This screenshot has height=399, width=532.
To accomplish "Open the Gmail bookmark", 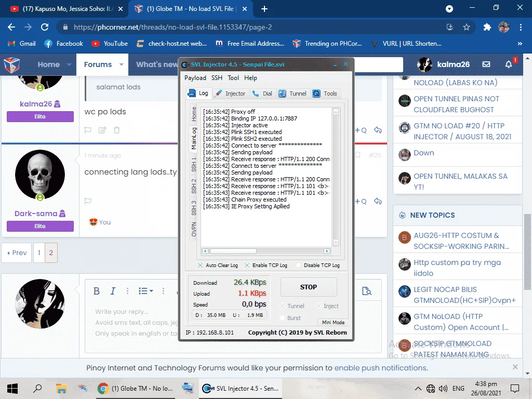I will pos(22,44).
